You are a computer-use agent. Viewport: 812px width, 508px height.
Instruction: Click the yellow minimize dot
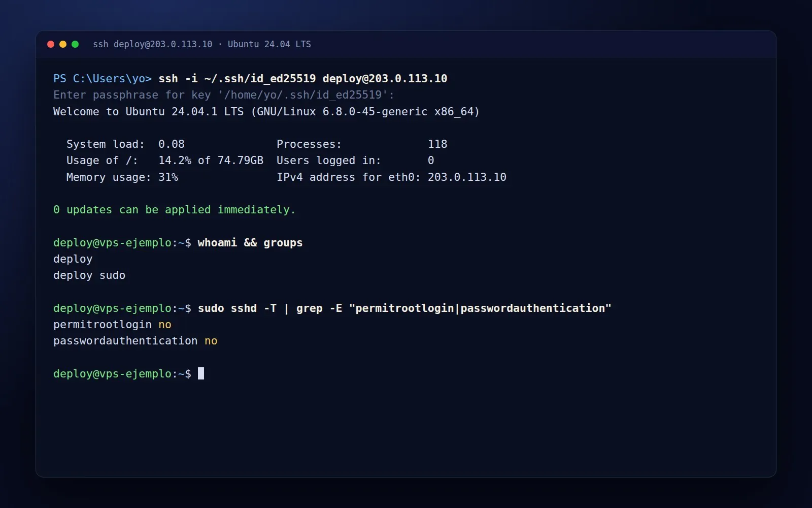(63, 44)
